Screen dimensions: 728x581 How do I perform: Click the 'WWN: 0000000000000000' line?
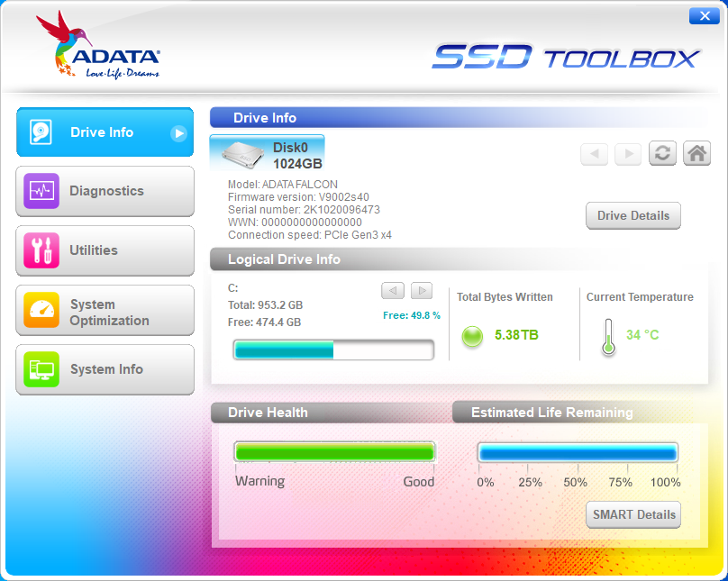pos(295,222)
